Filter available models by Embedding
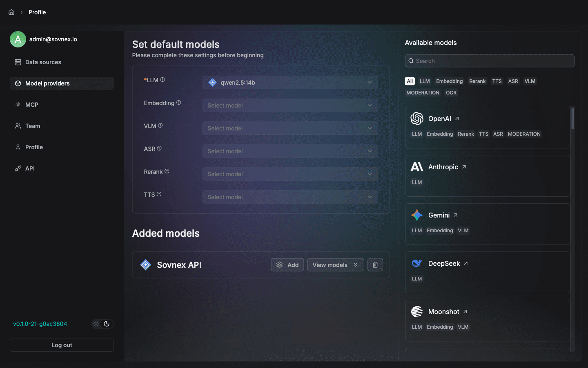 (450, 81)
